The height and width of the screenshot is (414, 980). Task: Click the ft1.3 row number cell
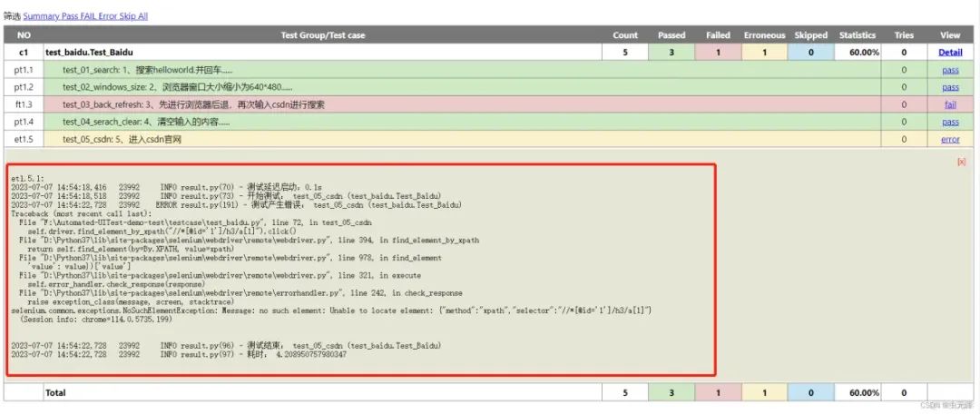[24, 105]
